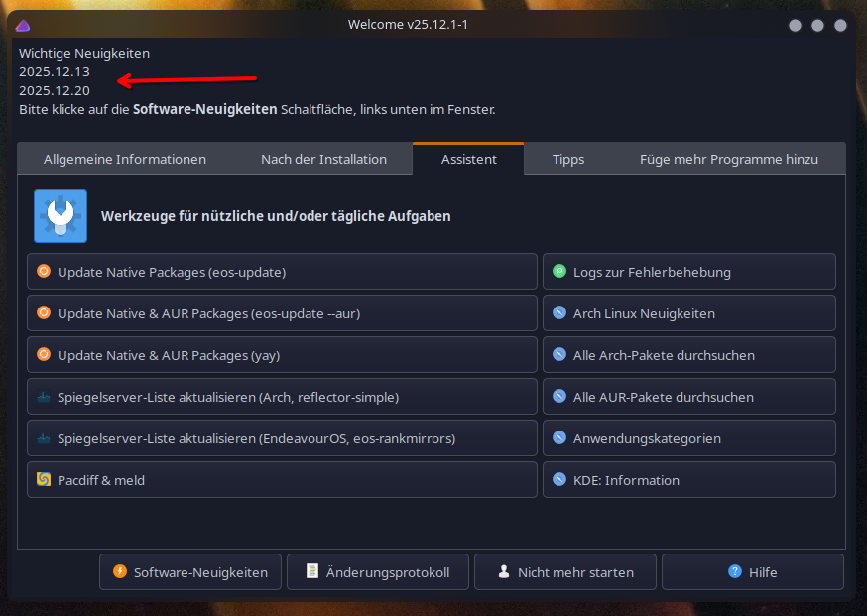Click the Änderungsprotokoll document icon
Viewport: 867px width, 616px height.
pyautogui.click(x=312, y=572)
